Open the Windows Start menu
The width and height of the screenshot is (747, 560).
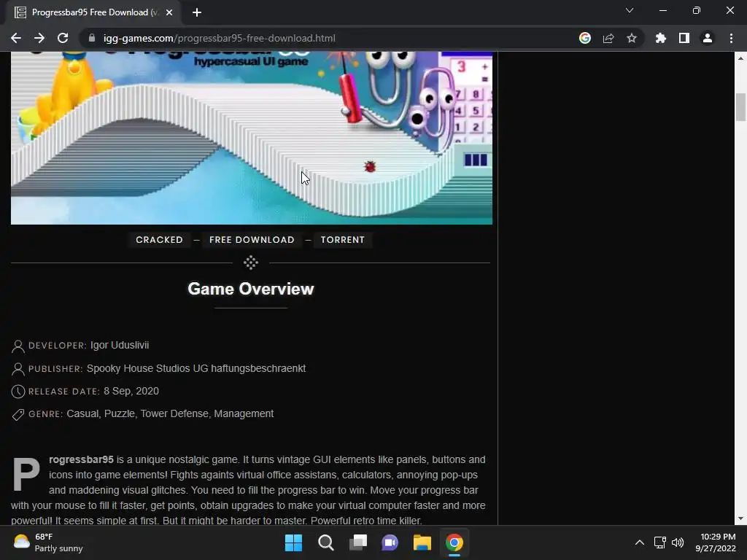pyautogui.click(x=293, y=542)
